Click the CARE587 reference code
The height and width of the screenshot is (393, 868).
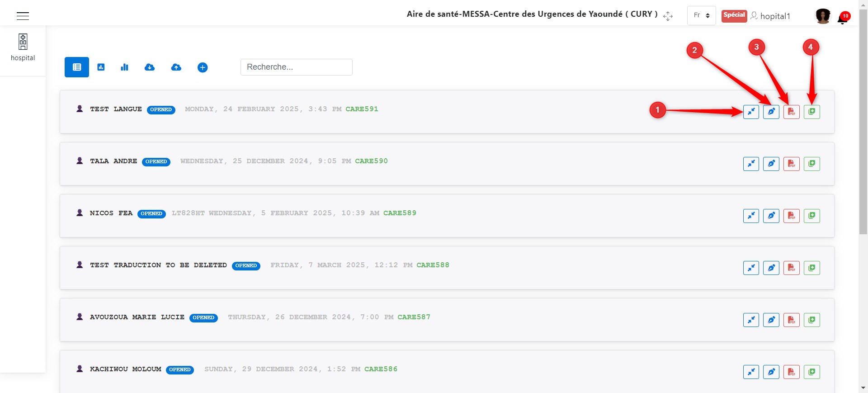tap(414, 317)
